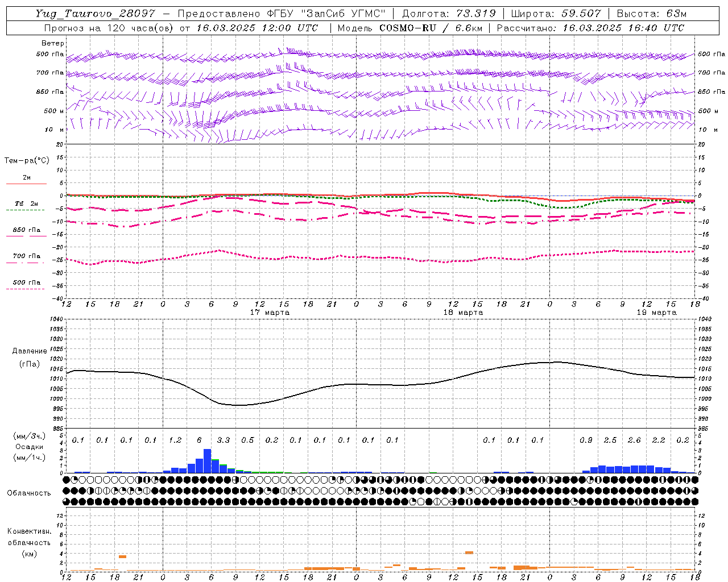Image resolution: width=728 pixels, height=582 pixels.
Task: Click the (км) units label
Action: pos(29,554)
